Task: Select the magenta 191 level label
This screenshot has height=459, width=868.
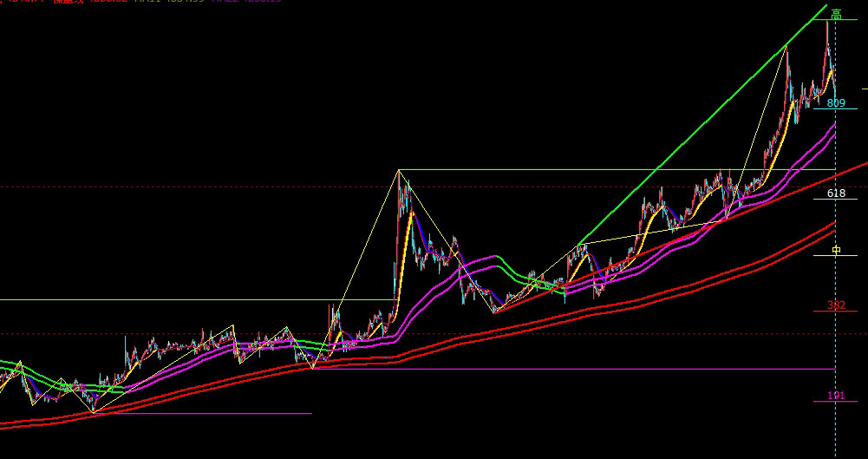Action: [x=836, y=396]
